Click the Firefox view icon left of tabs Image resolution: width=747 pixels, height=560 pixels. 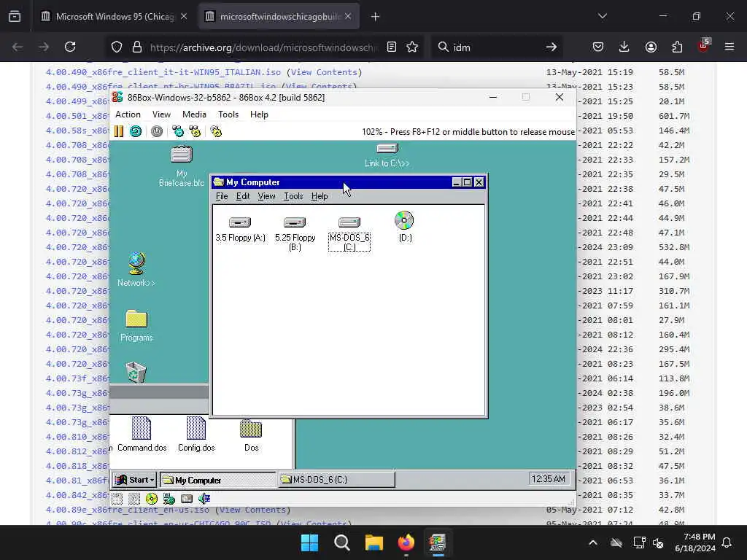click(x=15, y=17)
